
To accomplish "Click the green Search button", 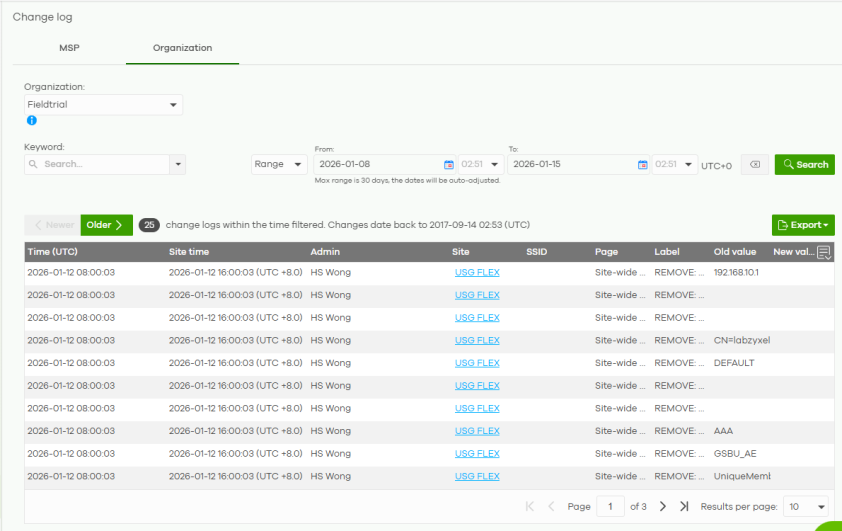I will tap(804, 164).
